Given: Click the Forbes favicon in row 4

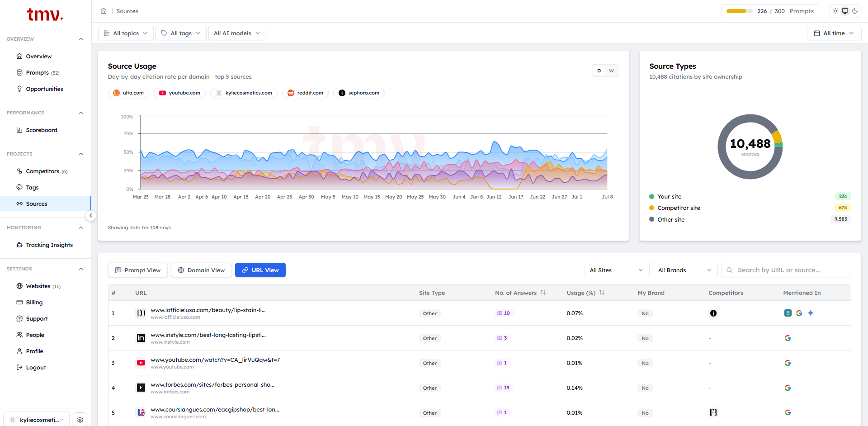Looking at the screenshot, I should tap(141, 388).
